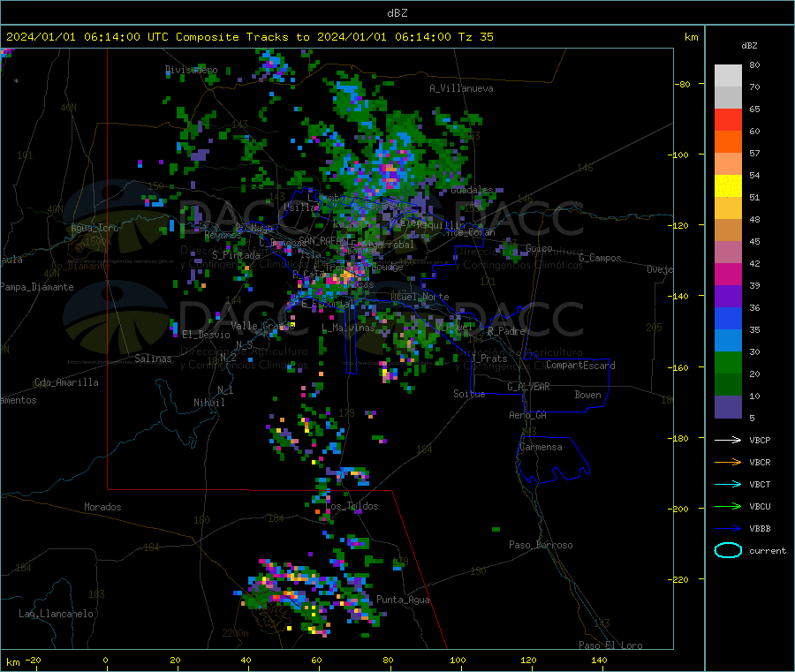795x672 pixels.
Task: Click the green VBCU arrow in legend
Action: coord(728,506)
